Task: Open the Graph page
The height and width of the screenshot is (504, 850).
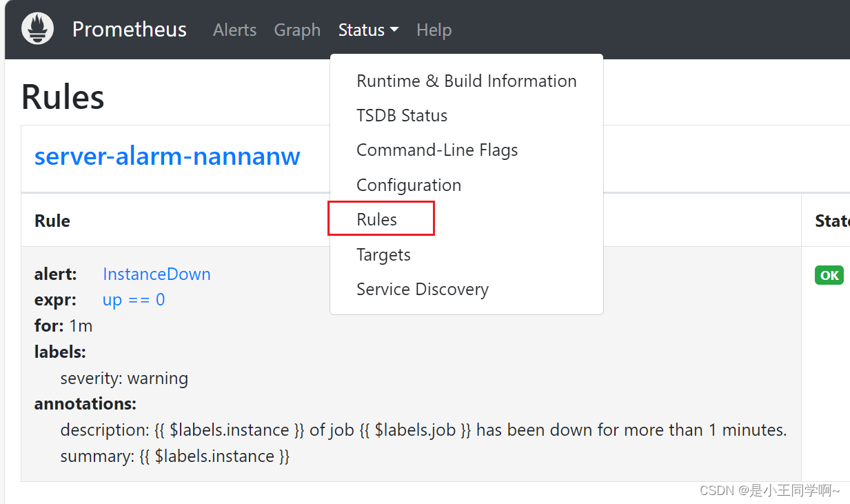Action: [x=297, y=30]
